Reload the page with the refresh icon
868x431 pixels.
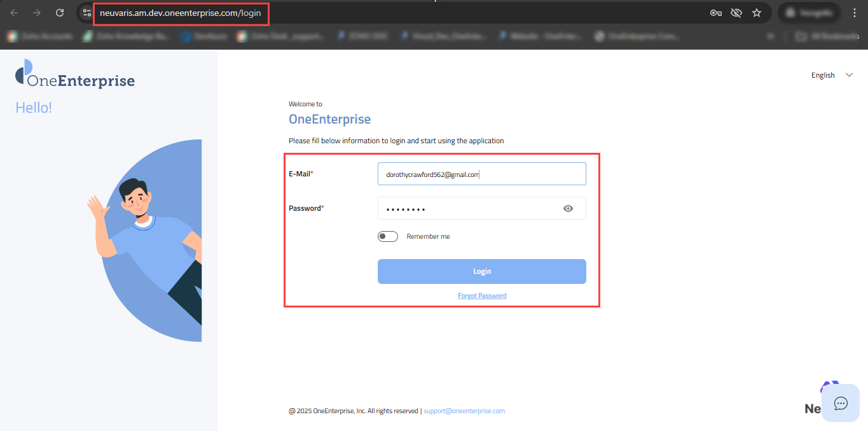(x=60, y=13)
